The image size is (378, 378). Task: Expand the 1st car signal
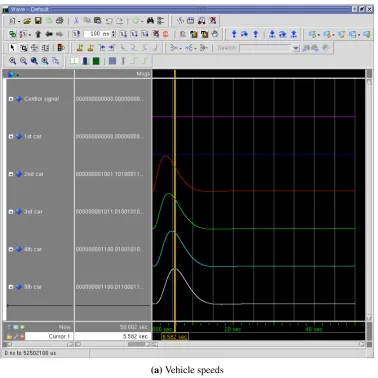coord(11,136)
